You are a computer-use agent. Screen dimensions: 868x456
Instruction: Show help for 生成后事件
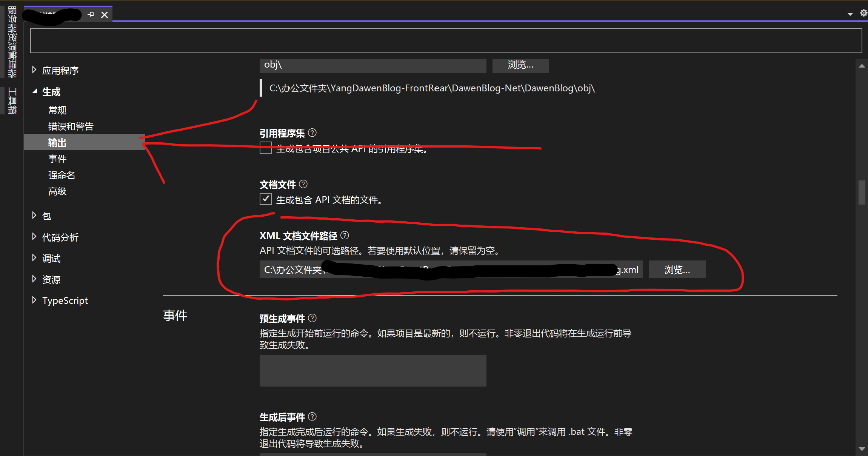(312, 417)
